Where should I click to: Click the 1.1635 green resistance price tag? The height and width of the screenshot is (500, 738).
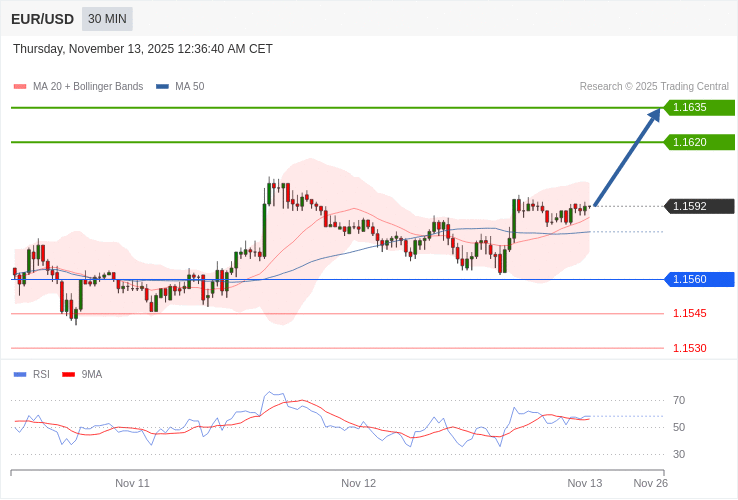click(x=699, y=107)
